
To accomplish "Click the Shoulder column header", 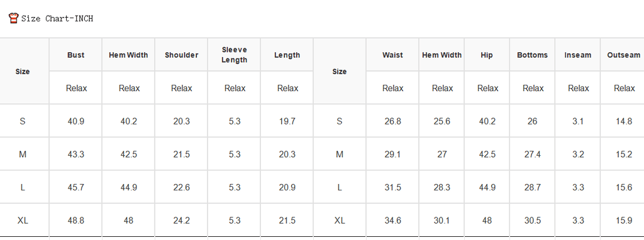I will point(182,55).
